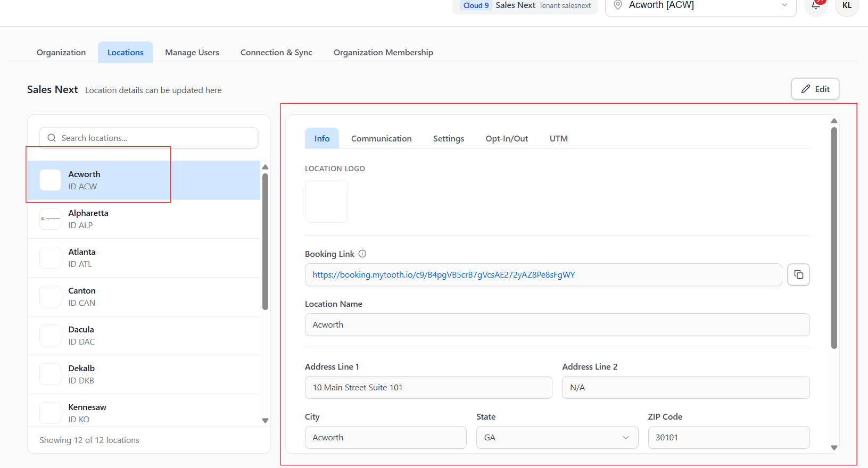Click the Location Logo image placeholder

326,201
